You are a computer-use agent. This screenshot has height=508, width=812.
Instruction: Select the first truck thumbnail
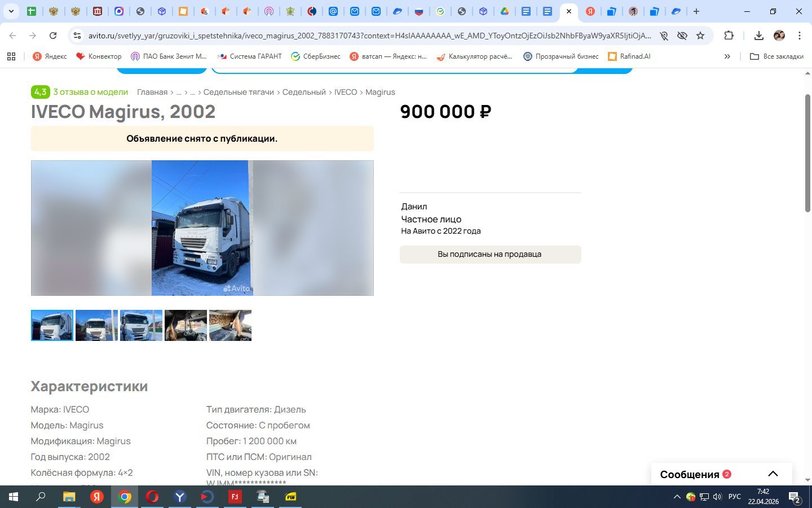click(52, 325)
